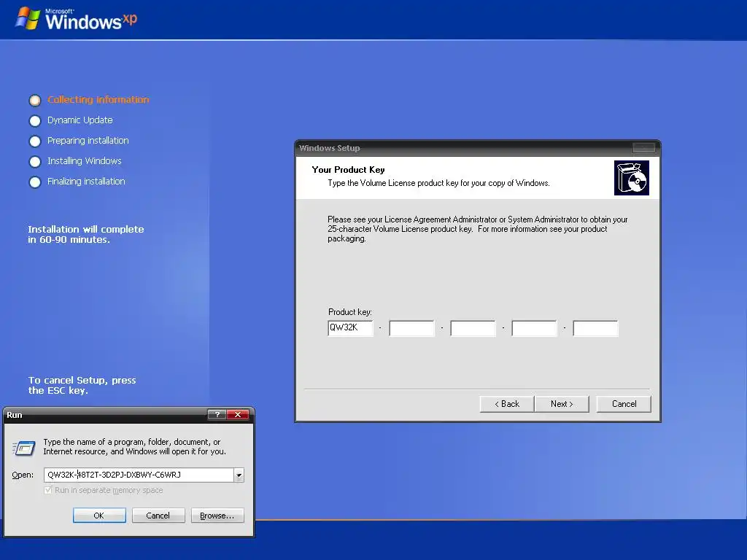
Task: Click the first product key field containing QW32K
Action: point(351,328)
